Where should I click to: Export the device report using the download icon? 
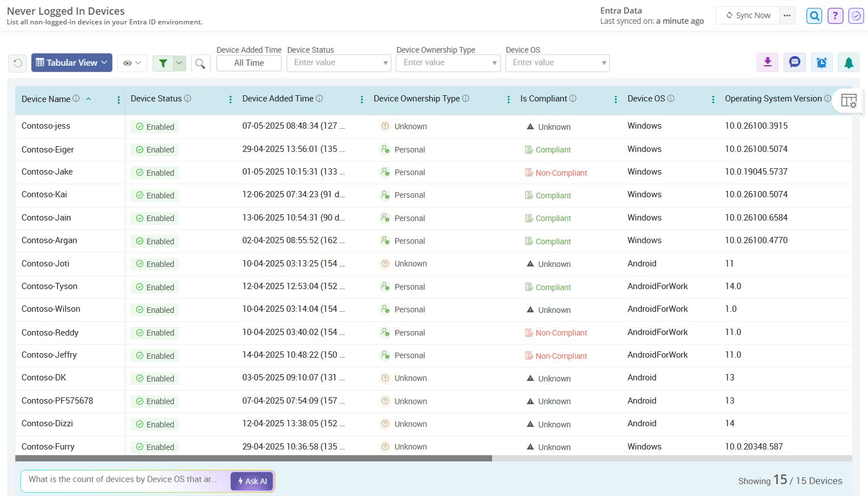click(767, 62)
